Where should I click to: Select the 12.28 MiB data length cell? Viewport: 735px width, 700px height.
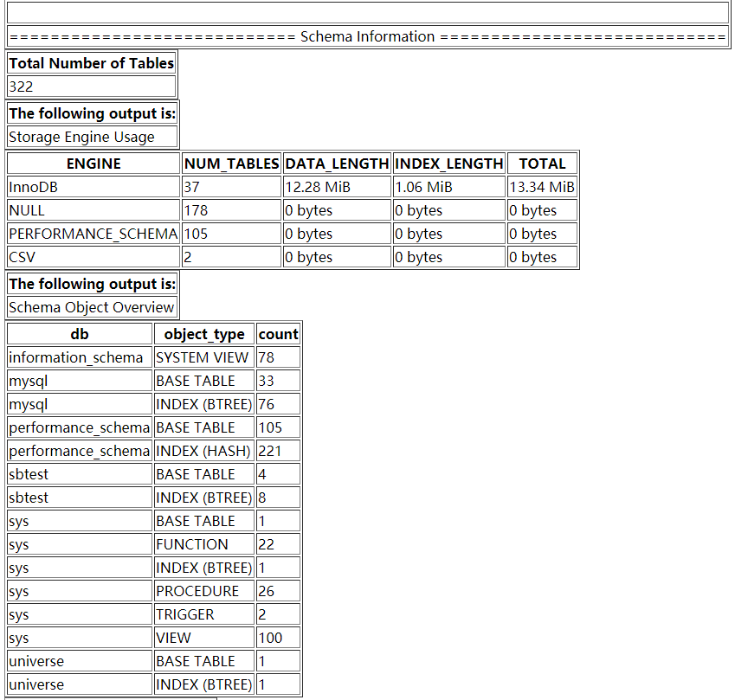(x=337, y=187)
